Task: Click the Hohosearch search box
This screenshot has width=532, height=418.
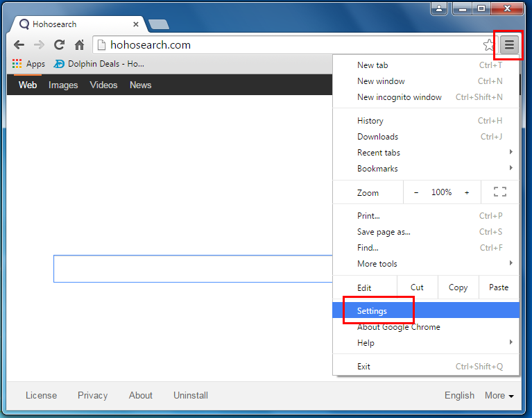Action: coord(193,269)
